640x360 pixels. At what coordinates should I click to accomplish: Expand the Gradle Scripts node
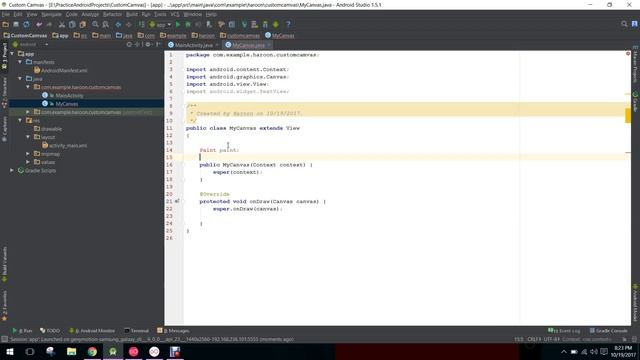(x=12, y=170)
